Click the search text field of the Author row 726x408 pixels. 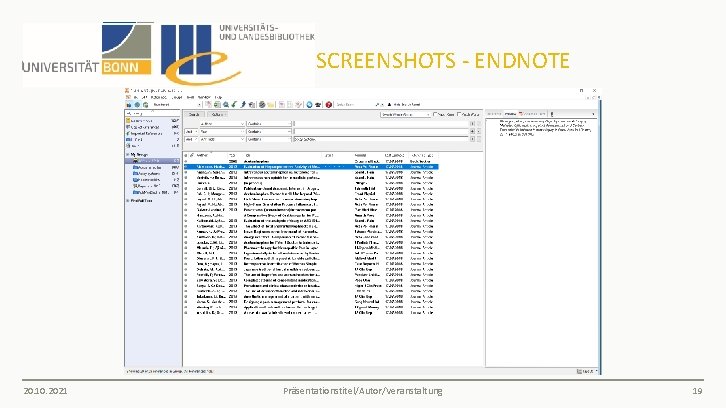coord(381,124)
